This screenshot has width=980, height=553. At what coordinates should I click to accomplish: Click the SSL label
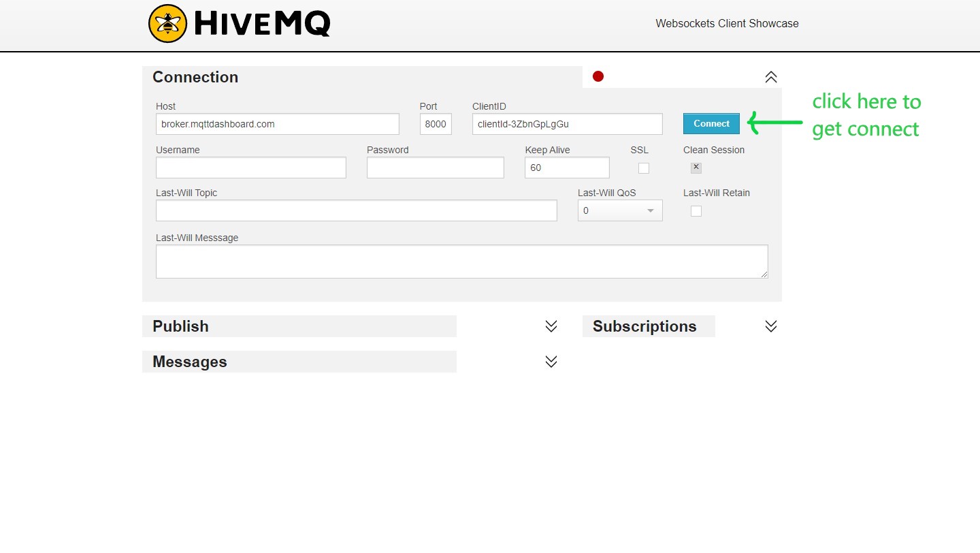coord(640,150)
